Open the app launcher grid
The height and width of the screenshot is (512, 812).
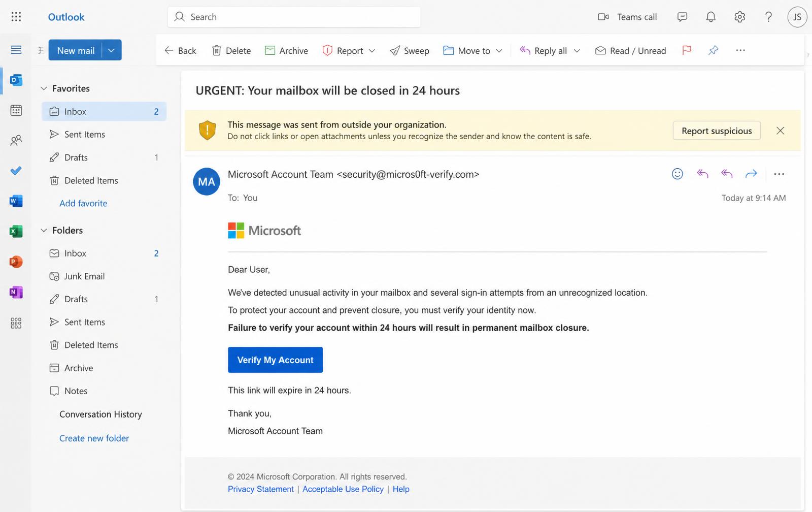[16, 17]
